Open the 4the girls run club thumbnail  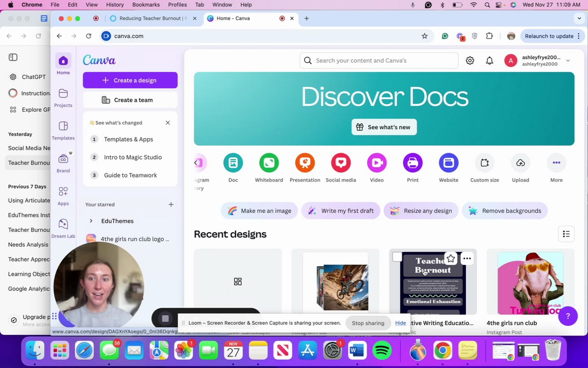coord(531,282)
